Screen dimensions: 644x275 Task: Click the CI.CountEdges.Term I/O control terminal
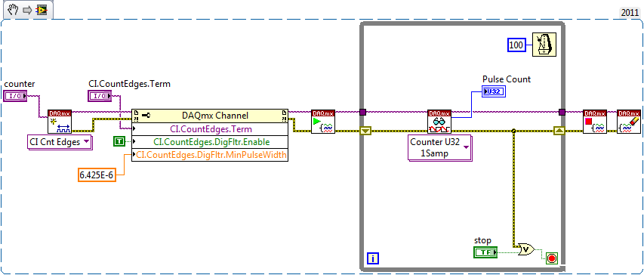pos(100,97)
